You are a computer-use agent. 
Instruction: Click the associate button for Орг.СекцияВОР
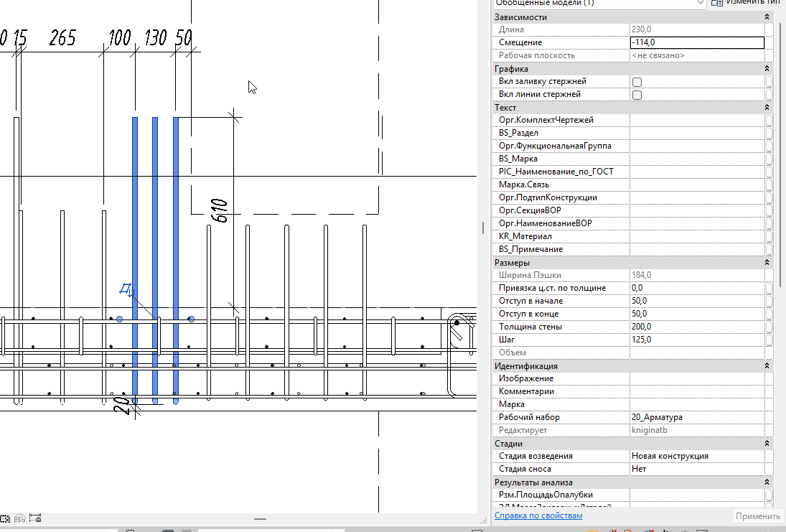[769, 210]
